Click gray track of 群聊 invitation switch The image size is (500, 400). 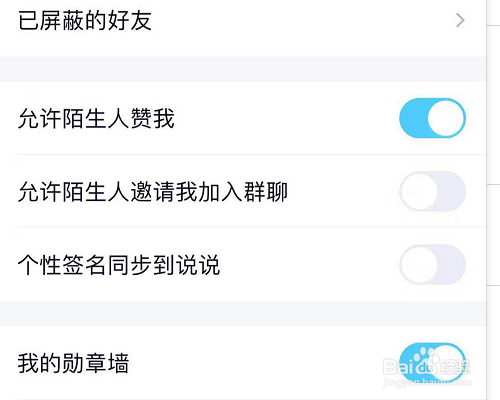click(452, 191)
